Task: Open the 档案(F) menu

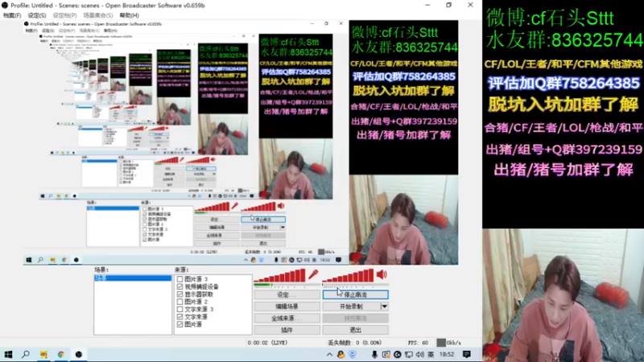Action: (x=12, y=15)
